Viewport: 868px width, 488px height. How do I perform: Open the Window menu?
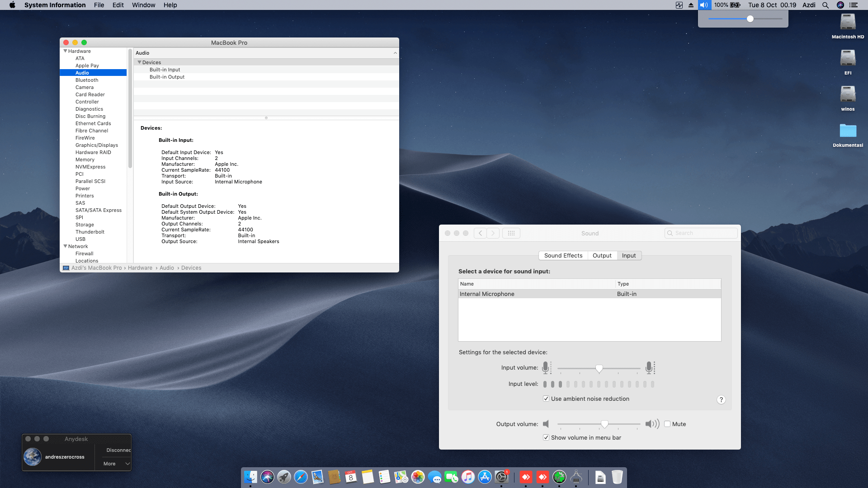tap(143, 5)
